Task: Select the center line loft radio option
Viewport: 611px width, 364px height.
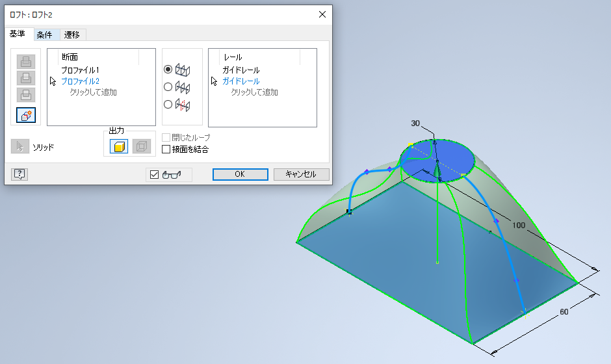Action: pyautogui.click(x=168, y=87)
